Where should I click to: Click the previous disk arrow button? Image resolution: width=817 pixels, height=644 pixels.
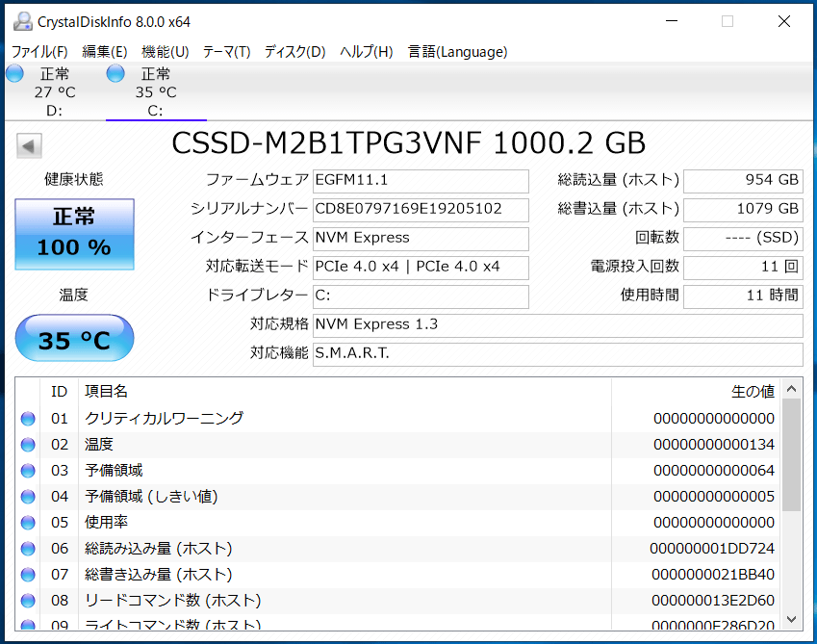coord(29,145)
